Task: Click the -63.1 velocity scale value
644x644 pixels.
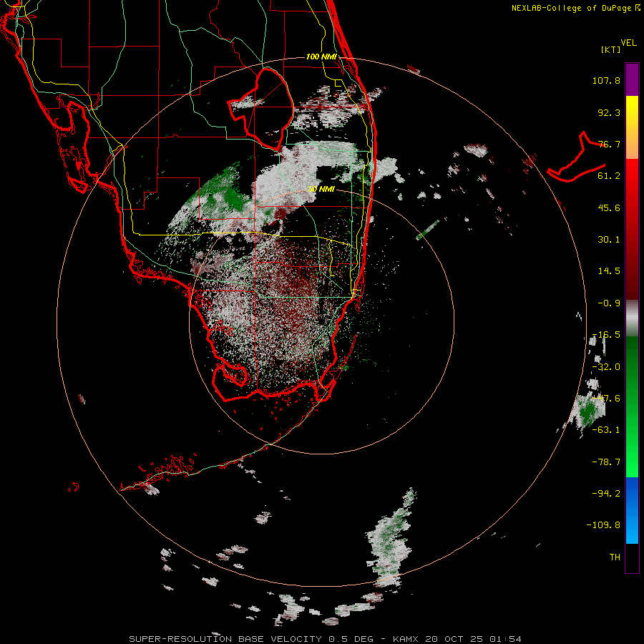Action: (606, 430)
